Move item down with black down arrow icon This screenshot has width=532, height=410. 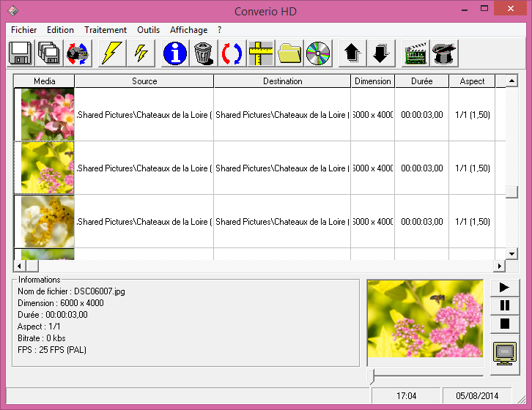[x=381, y=53]
